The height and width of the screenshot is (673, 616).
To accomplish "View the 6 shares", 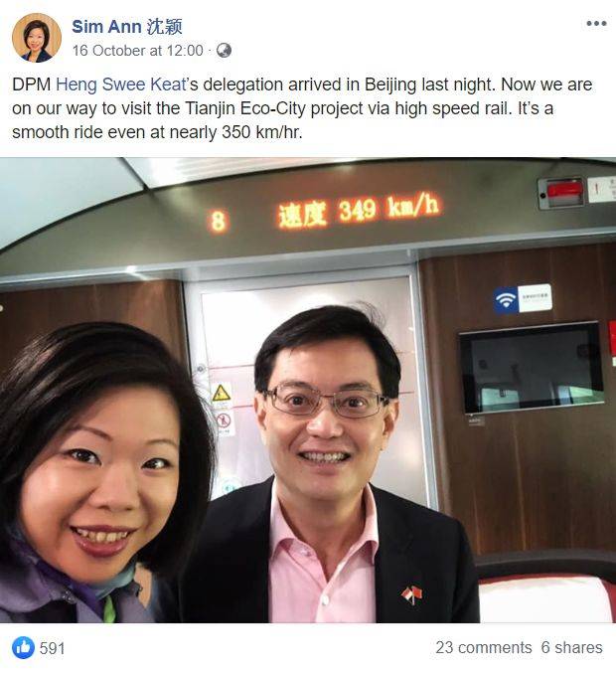I will pyautogui.click(x=571, y=647).
